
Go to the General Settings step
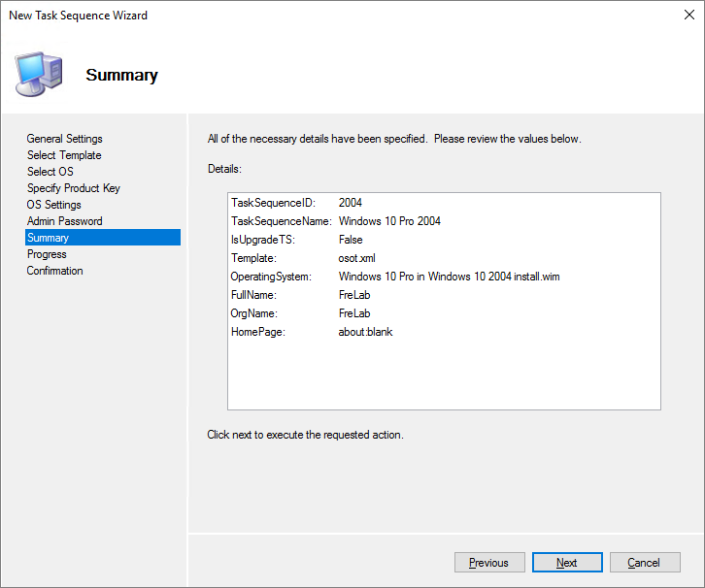64,139
